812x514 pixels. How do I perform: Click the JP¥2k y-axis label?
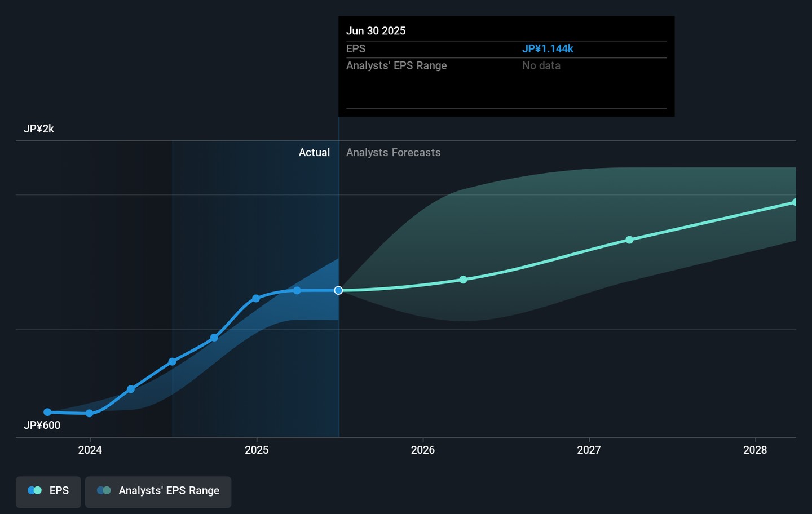pyautogui.click(x=39, y=129)
